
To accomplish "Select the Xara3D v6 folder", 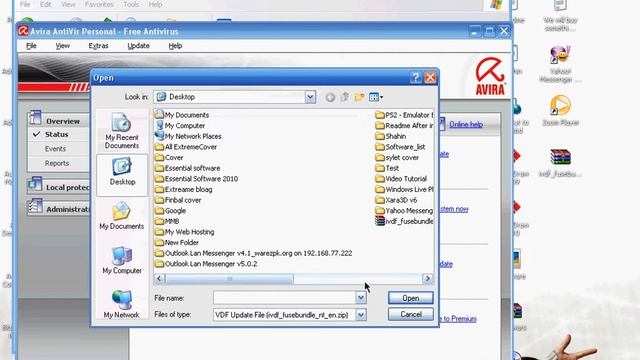I will click(x=396, y=200).
